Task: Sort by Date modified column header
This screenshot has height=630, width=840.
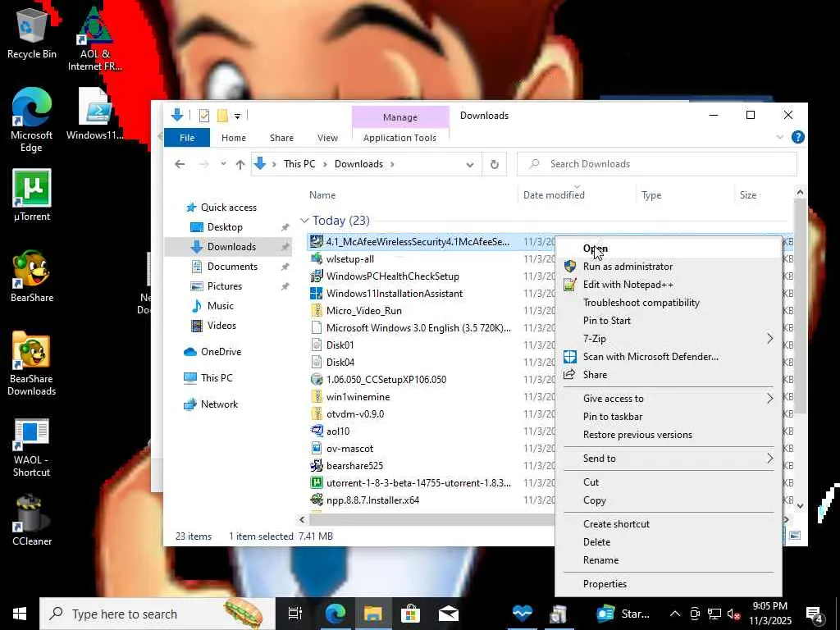Action: pos(577,195)
